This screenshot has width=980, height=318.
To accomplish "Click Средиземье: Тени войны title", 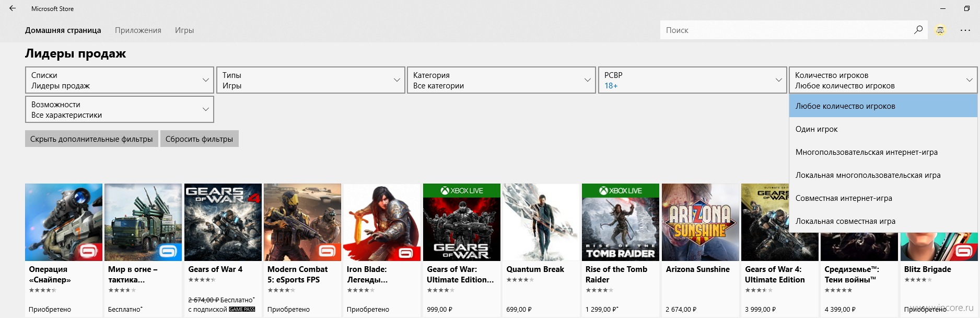I will [x=851, y=275].
